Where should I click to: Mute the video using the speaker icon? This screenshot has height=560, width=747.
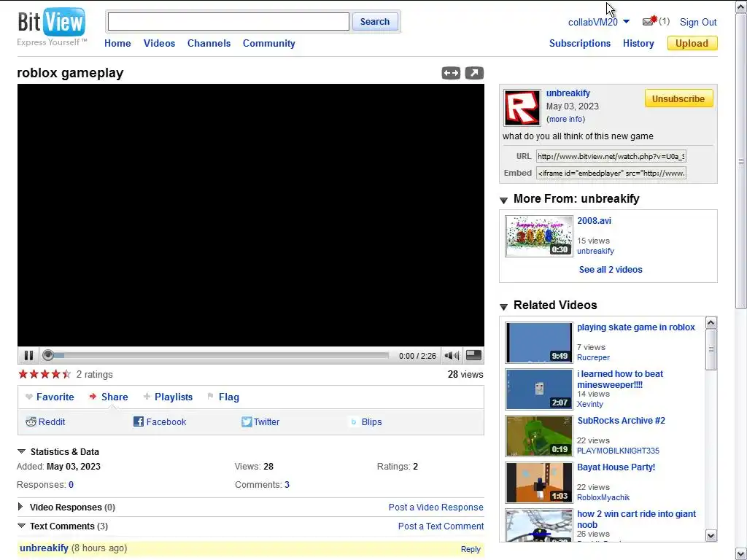point(451,355)
